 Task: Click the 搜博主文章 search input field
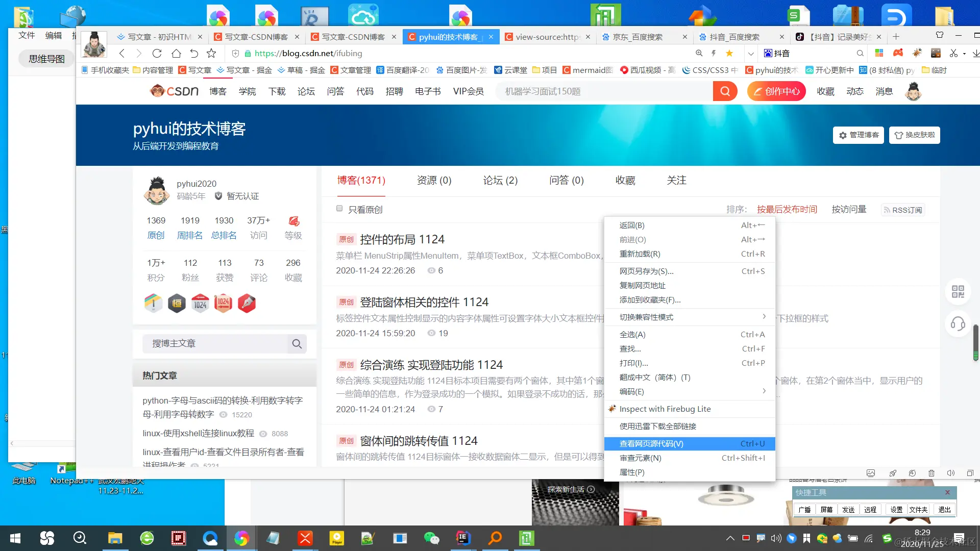214,344
